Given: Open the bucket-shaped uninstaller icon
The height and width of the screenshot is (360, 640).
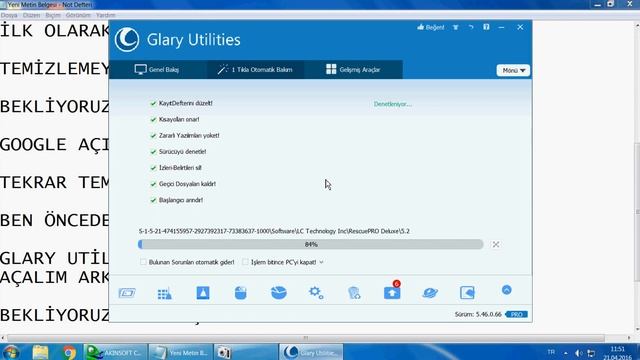Looking at the screenshot, I should coord(240,293).
